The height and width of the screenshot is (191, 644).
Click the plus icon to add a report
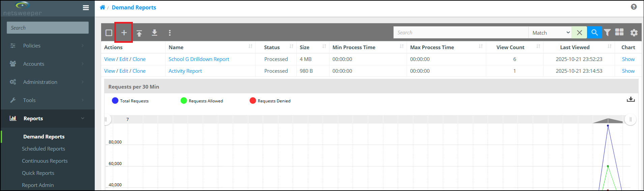(124, 33)
